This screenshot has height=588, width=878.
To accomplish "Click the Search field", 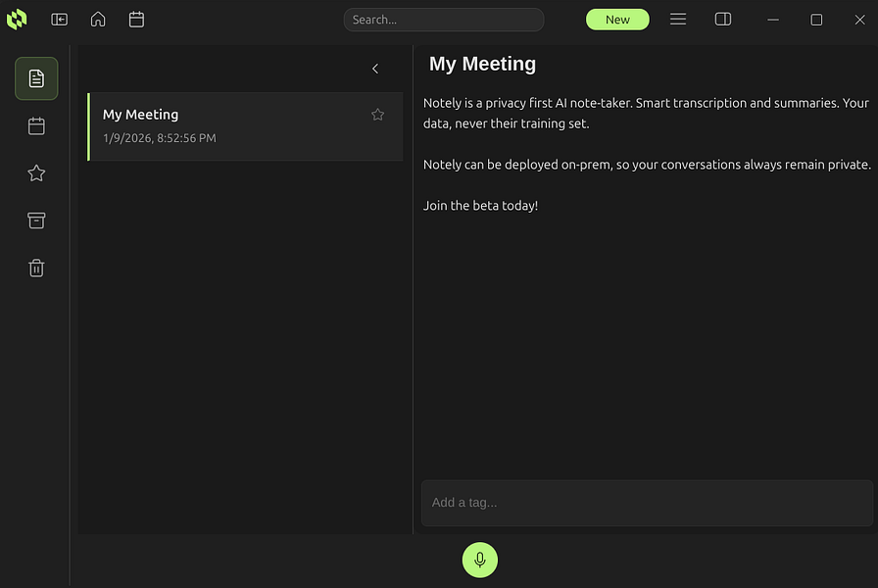I will click(444, 20).
